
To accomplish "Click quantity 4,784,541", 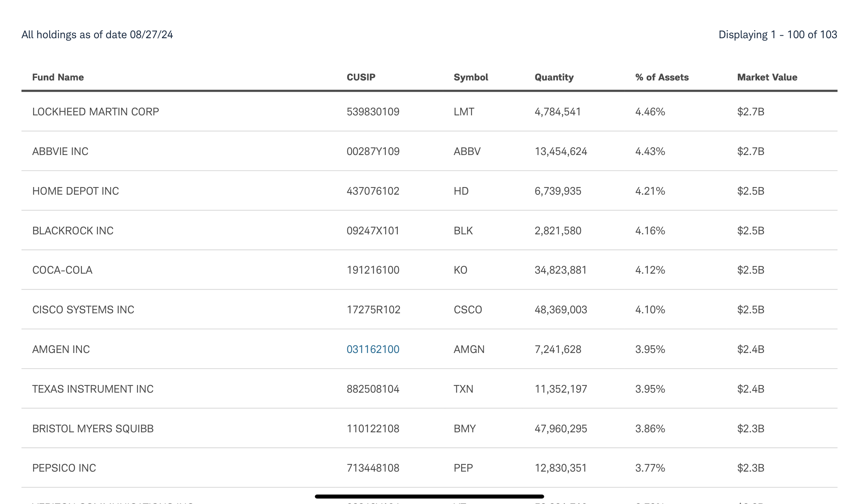I will (x=558, y=112).
